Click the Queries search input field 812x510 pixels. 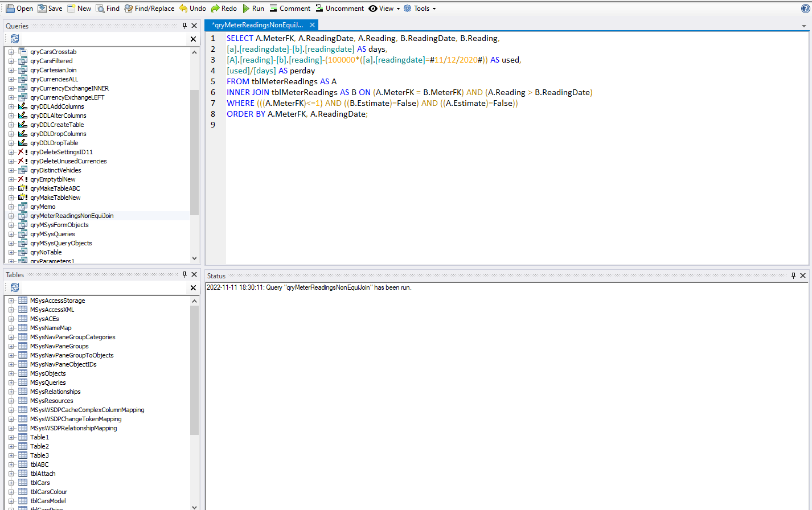(x=104, y=39)
